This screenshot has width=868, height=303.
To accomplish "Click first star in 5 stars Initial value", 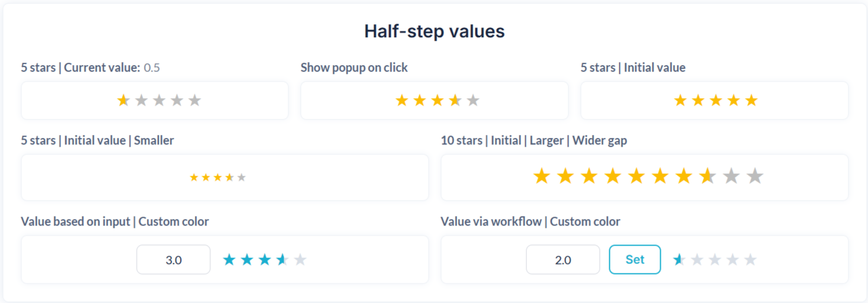I will [680, 101].
